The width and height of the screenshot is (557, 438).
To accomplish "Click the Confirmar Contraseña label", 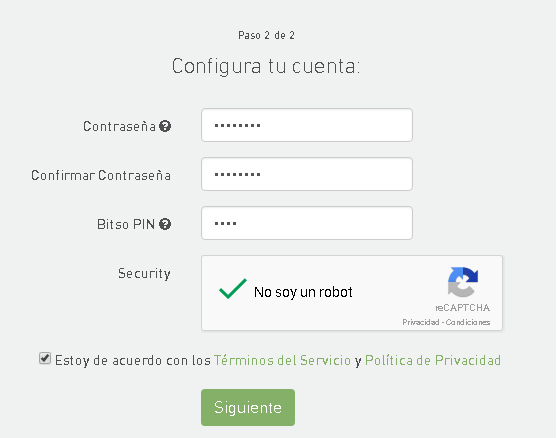I will click(101, 175).
